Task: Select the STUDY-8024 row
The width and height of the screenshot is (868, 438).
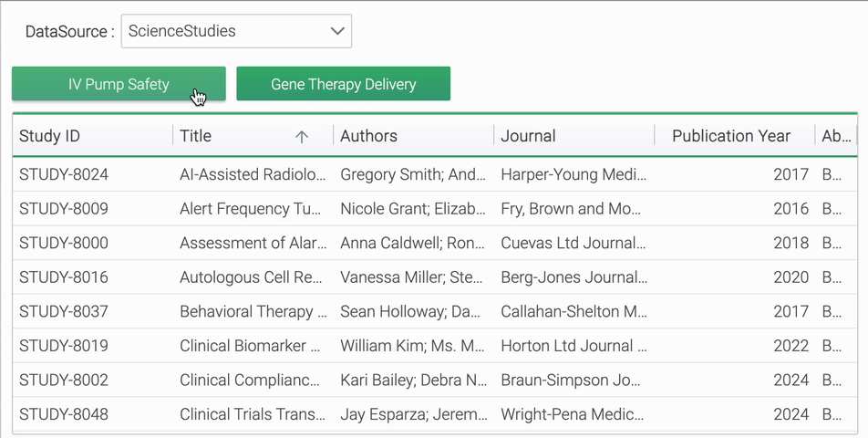Action: coord(435,174)
